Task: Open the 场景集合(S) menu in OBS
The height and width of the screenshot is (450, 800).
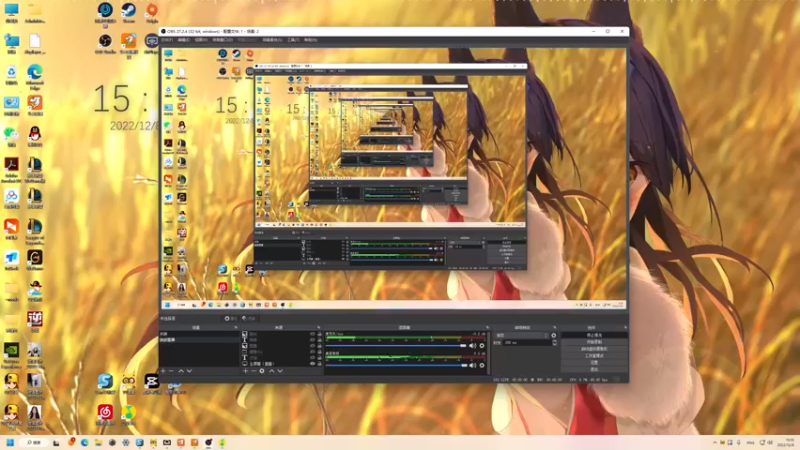Action: point(272,40)
